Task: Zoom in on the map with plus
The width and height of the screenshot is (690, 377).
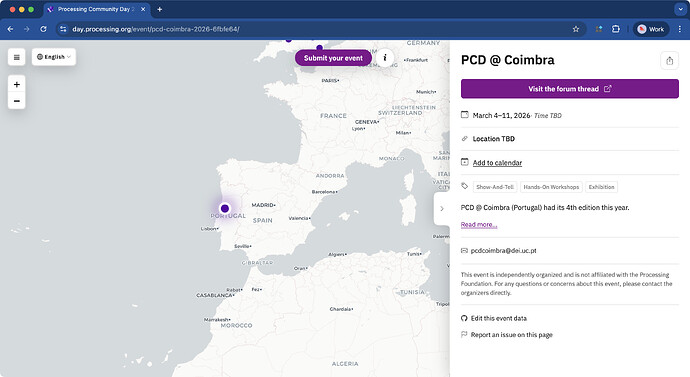Action: pyautogui.click(x=17, y=84)
